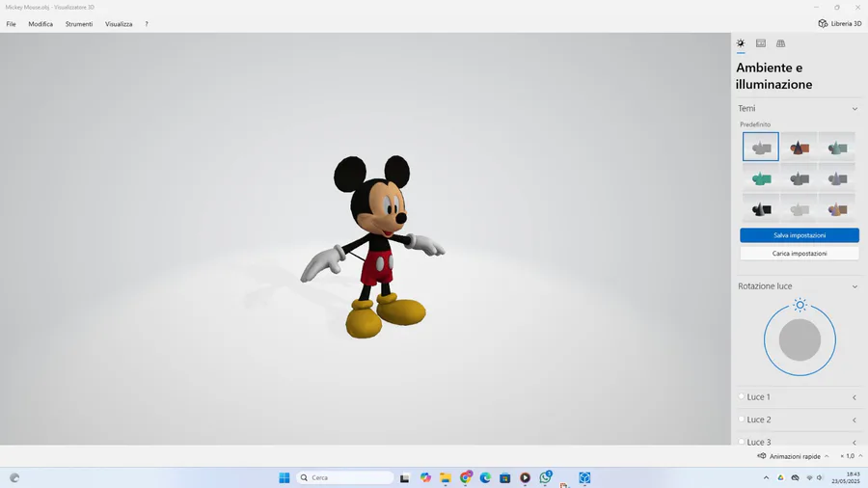Click the weather widget icon in taskbar corner

14,477
